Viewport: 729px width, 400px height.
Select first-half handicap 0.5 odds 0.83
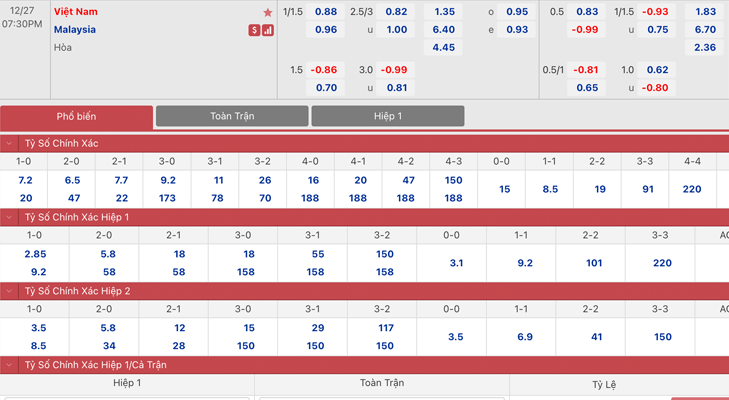(587, 12)
